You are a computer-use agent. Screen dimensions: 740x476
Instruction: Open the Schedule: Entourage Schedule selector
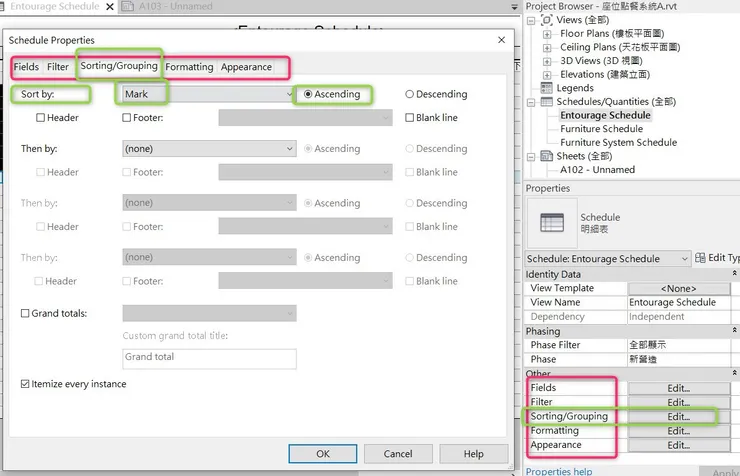coord(607,259)
